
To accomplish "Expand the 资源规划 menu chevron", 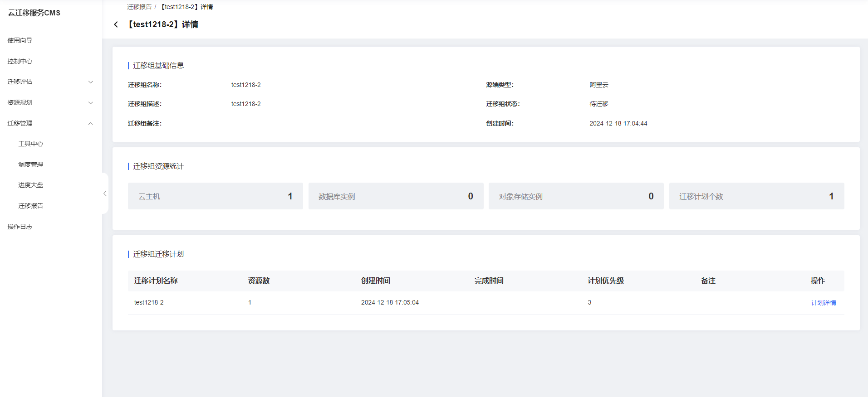I will [x=90, y=103].
